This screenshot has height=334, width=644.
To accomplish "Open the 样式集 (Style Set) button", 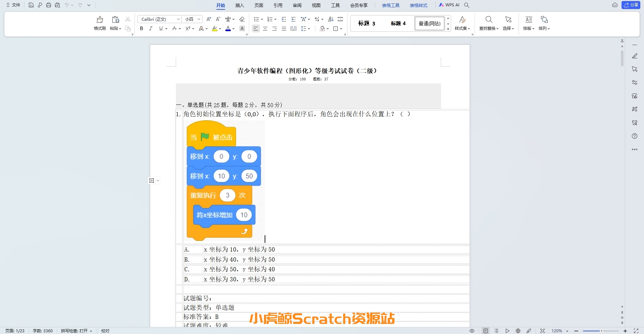I will pyautogui.click(x=462, y=23).
